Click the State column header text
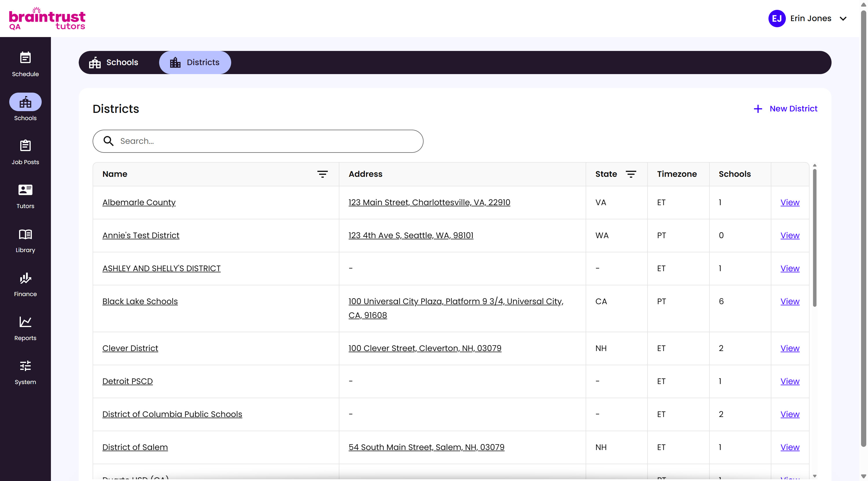 606,174
